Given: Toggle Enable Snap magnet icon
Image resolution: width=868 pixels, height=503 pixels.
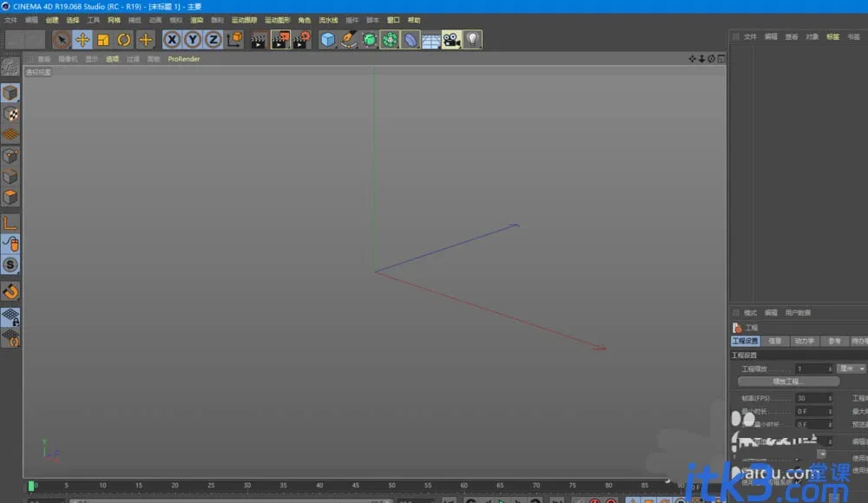Looking at the screenshot, I should pyautogui.click(x=10, y=291).
